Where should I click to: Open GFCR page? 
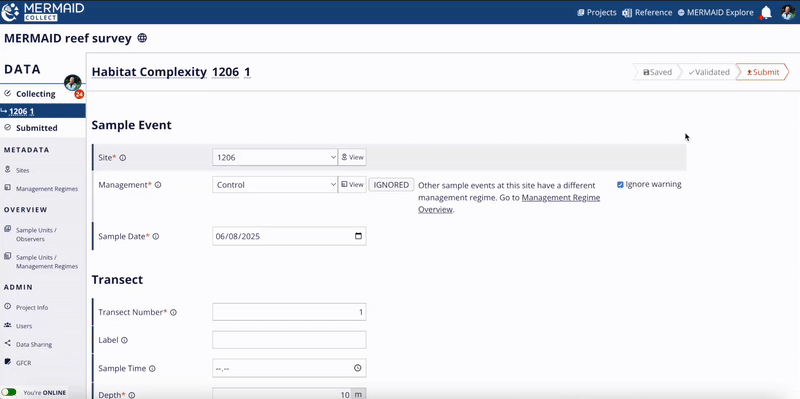(23, 363)
